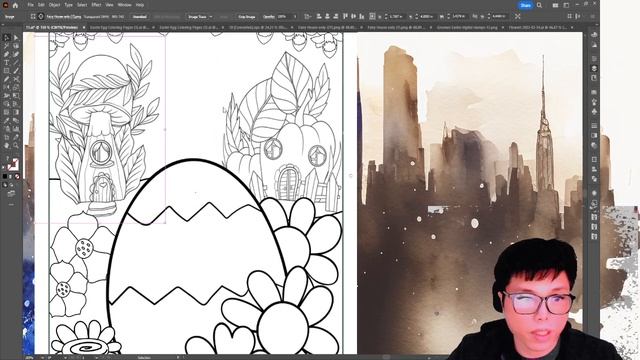The width and height of the screenshot is (640, 360).
Task: Select the Blend tool
Action: [16, 120]
